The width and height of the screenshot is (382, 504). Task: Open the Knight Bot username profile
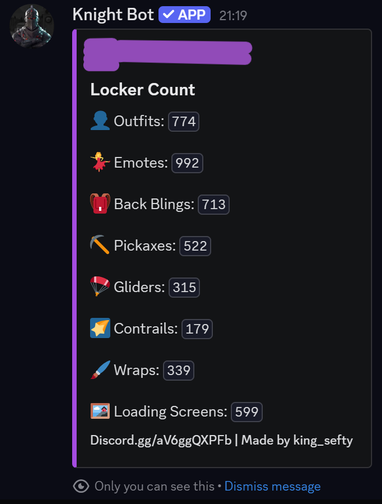(113, 15)
